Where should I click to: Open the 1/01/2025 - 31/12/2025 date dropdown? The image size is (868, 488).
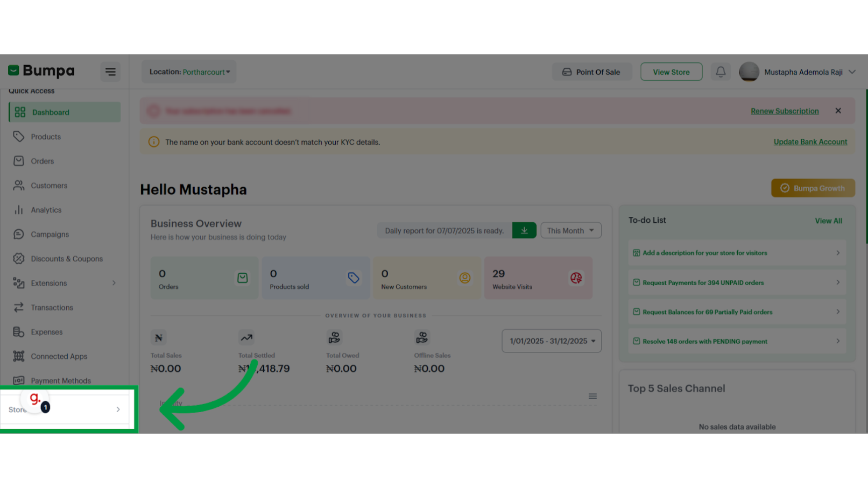[x=552, y=341]
